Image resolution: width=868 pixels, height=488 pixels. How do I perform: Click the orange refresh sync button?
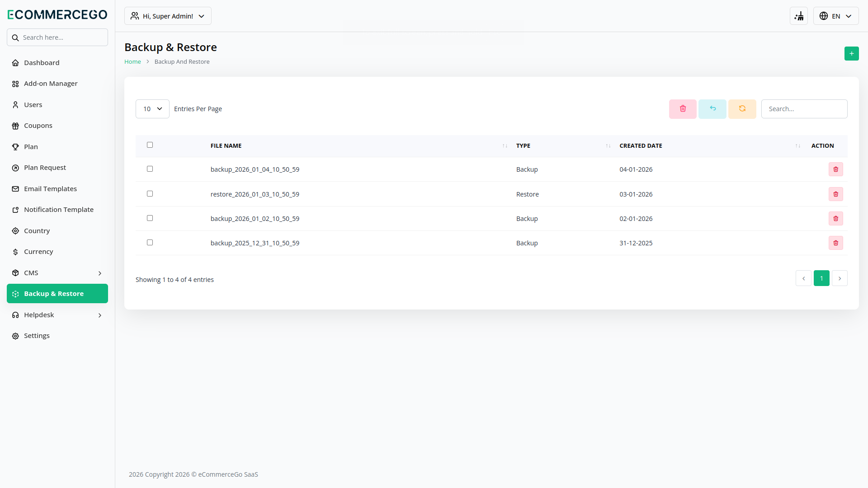(x=742, y=109)
